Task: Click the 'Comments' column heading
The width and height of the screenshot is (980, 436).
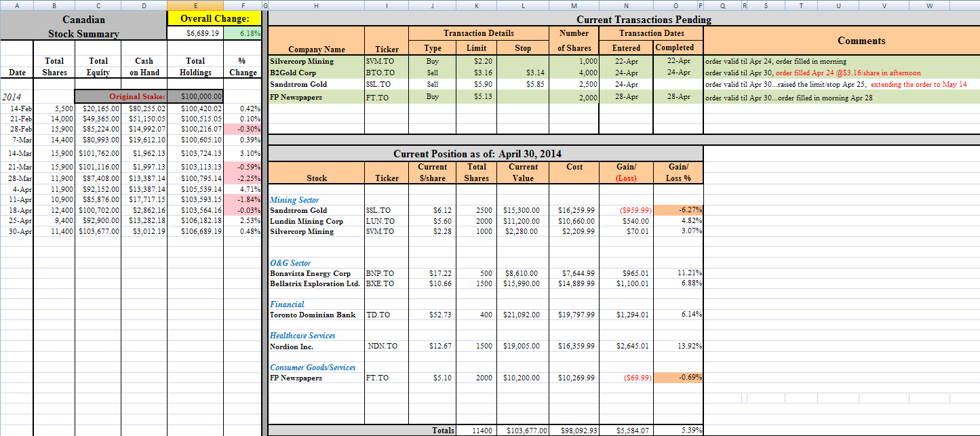Action: coord(861,41)
